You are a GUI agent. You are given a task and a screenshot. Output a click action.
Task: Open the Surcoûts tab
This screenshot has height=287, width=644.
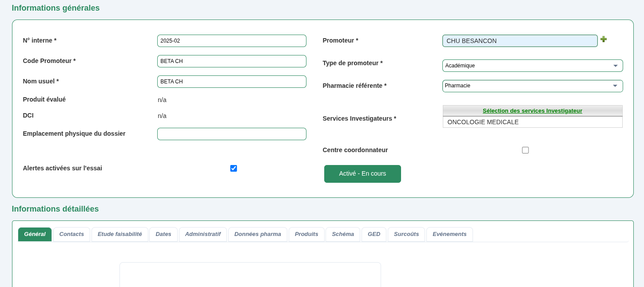[x=406, y=234]
